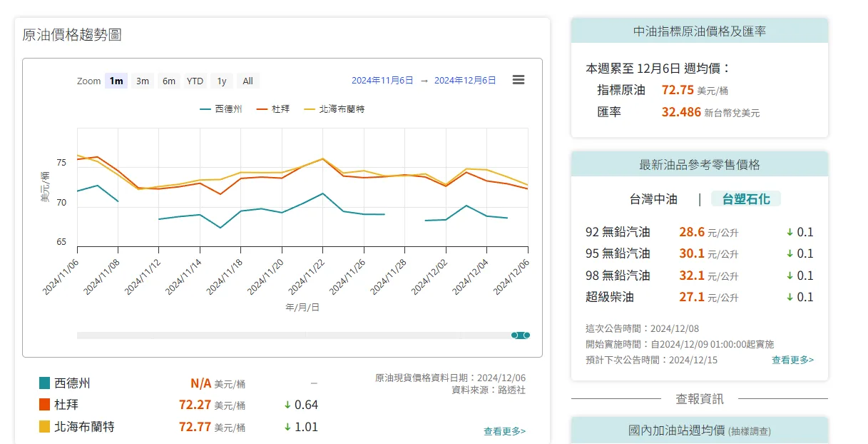Screen dimensions: 868x444
Task: Click the 西德州 N/A price value
Action: click(x=200, y=383)
